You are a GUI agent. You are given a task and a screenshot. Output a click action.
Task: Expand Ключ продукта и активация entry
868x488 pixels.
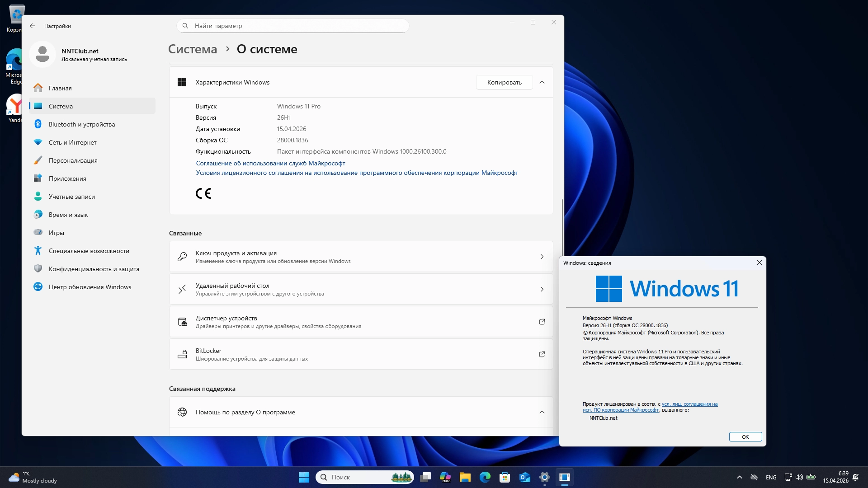[360, 257]
